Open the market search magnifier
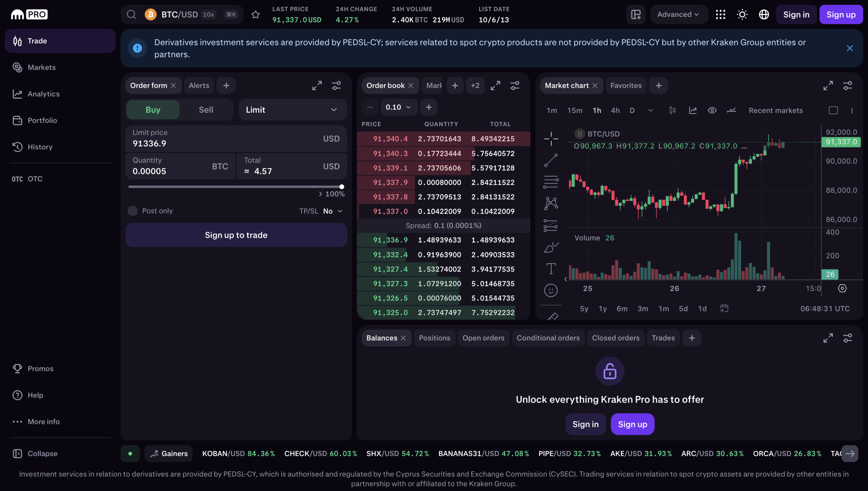Screen dimensions: 868x491 click(131, 15)
